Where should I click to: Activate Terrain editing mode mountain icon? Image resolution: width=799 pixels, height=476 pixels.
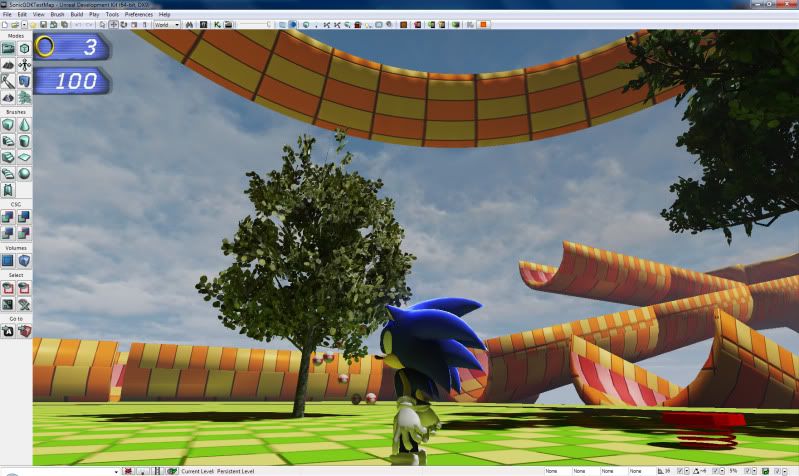click(8, 65)
